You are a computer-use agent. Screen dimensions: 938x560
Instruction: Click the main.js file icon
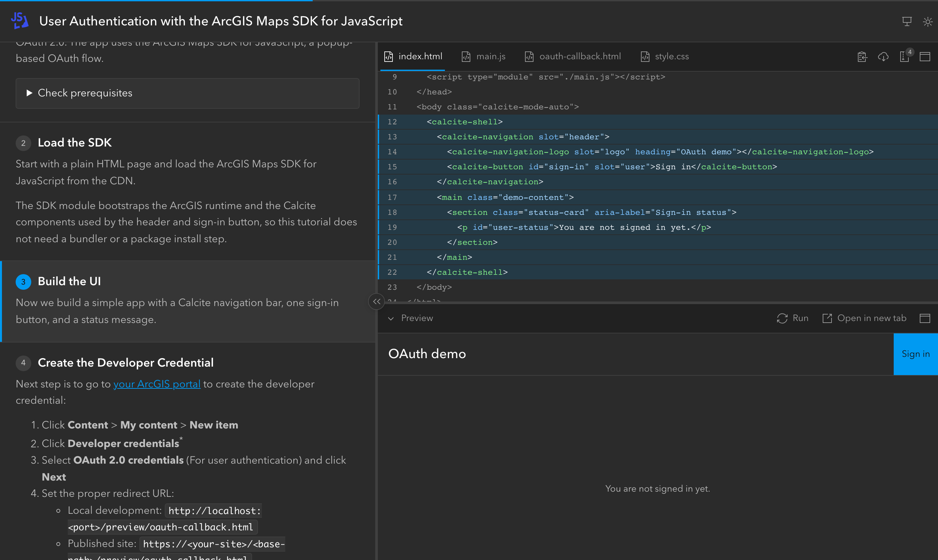click(466, 57)
